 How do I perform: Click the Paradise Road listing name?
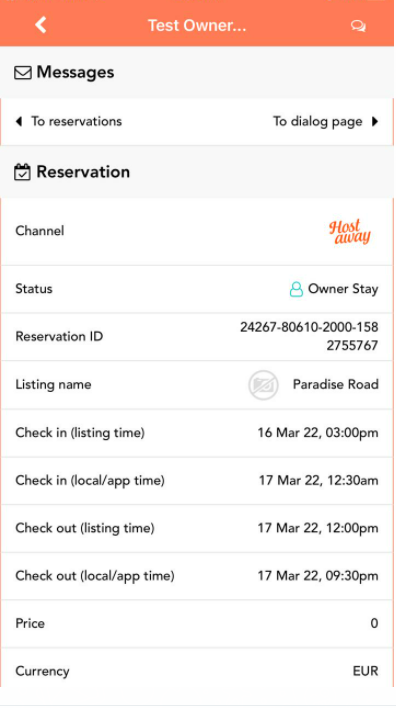(x=335, y=385)
